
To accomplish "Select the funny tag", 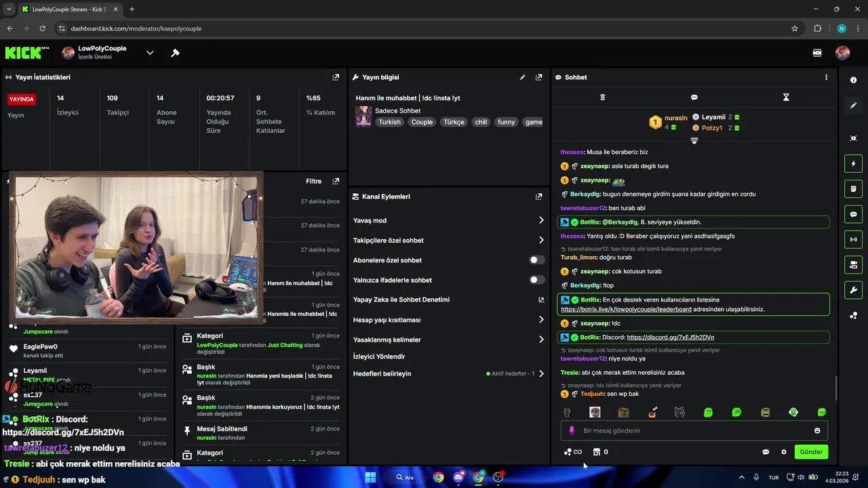I will point(506,122).
